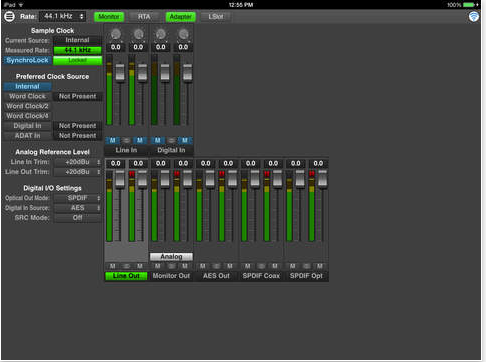Click the Line In left channel pan knob

[x=116, y=34]
